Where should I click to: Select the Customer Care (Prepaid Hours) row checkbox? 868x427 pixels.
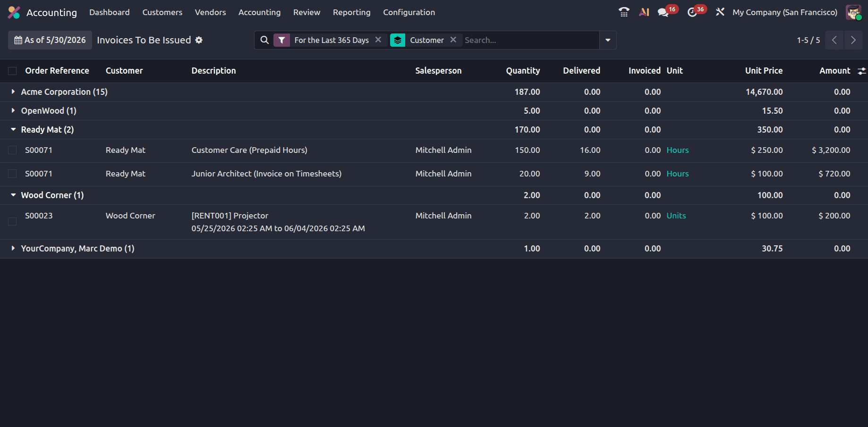(12, 150)
